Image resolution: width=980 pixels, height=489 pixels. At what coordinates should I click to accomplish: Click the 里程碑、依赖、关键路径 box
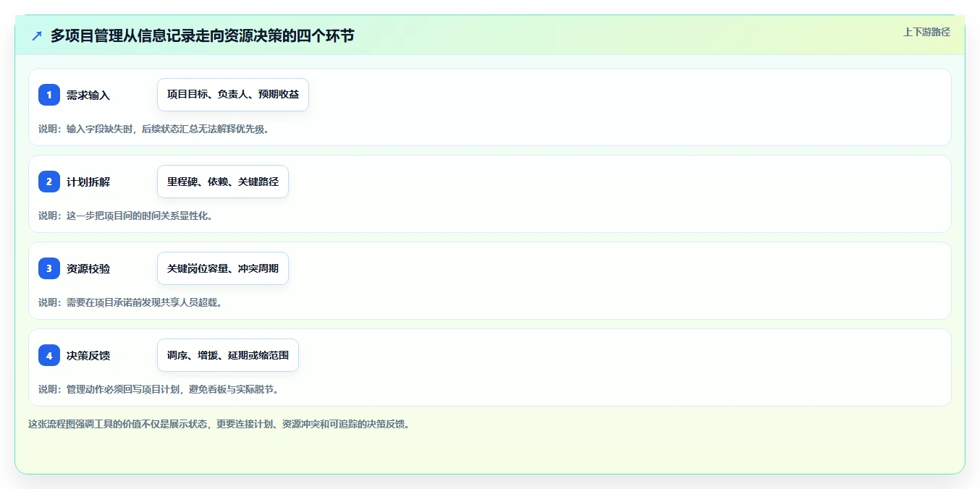[223, 182]
